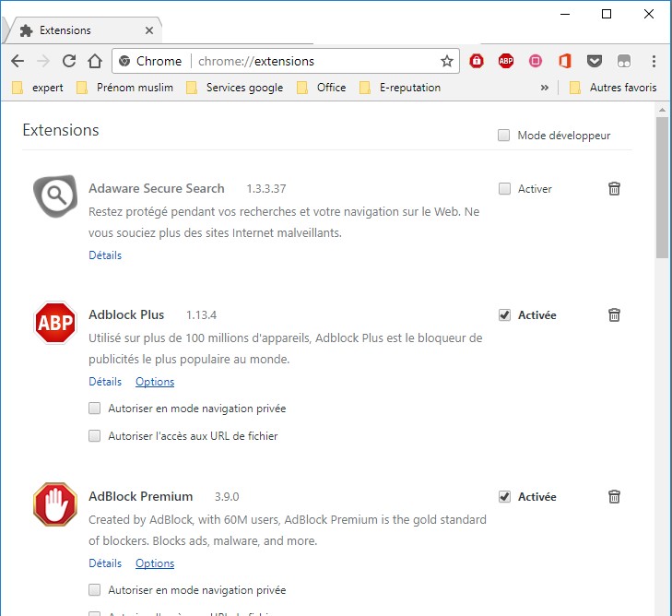Check Activer for Adaware Secure Search

point(504,189)
